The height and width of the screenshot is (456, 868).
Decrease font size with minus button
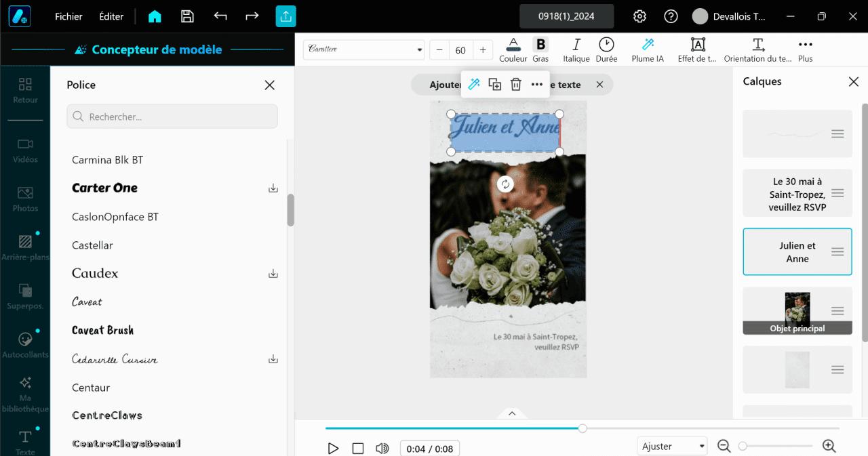(439, 50)
